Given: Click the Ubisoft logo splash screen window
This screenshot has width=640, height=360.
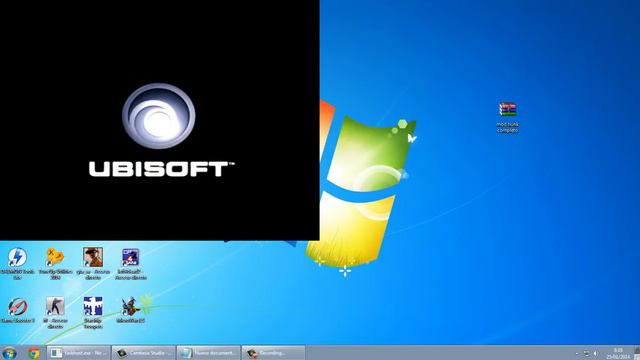Looking at the screenshot, I should 160,120.
